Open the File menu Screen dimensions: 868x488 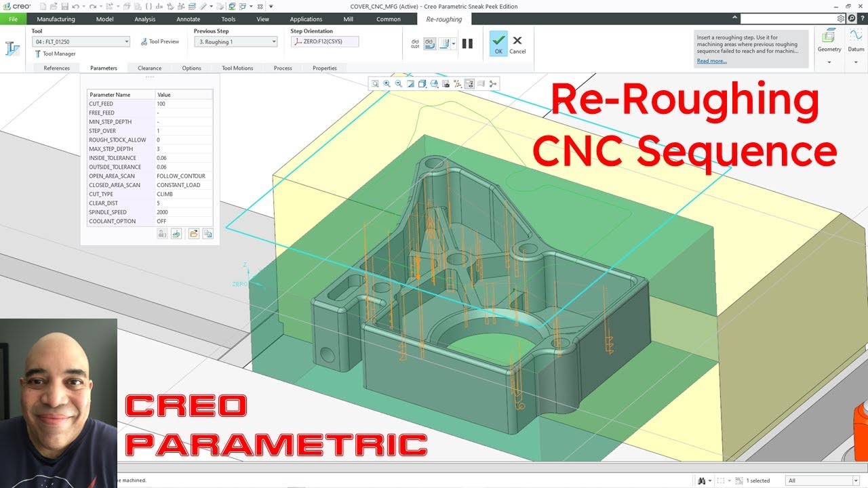[13, 19]
